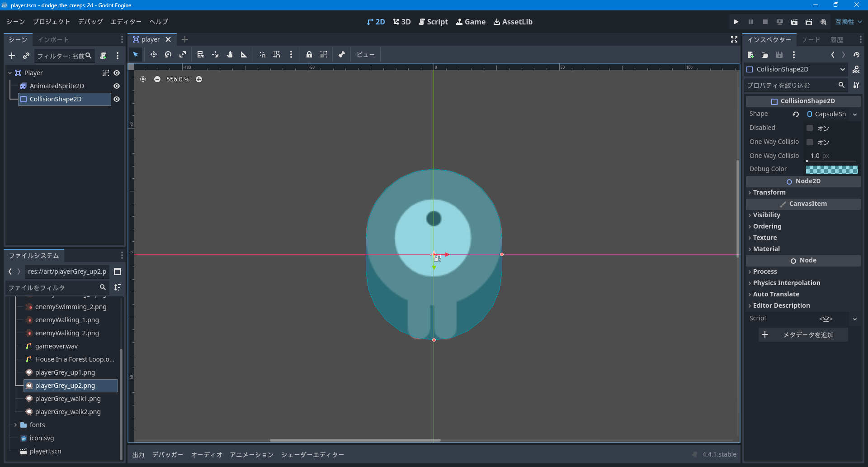Viewport: 868px width, 467px height.
Task: Add a new child node with plus icon
Action: point(12,56)
